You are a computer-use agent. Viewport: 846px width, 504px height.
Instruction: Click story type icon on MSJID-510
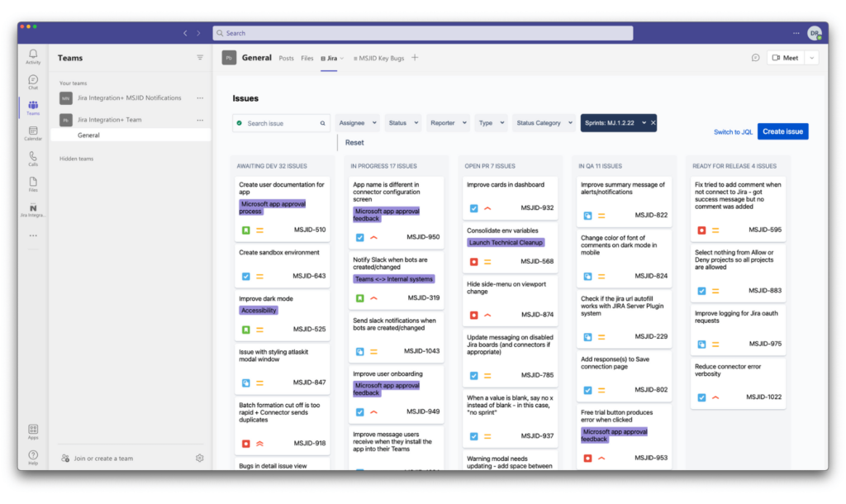[246, 231]
